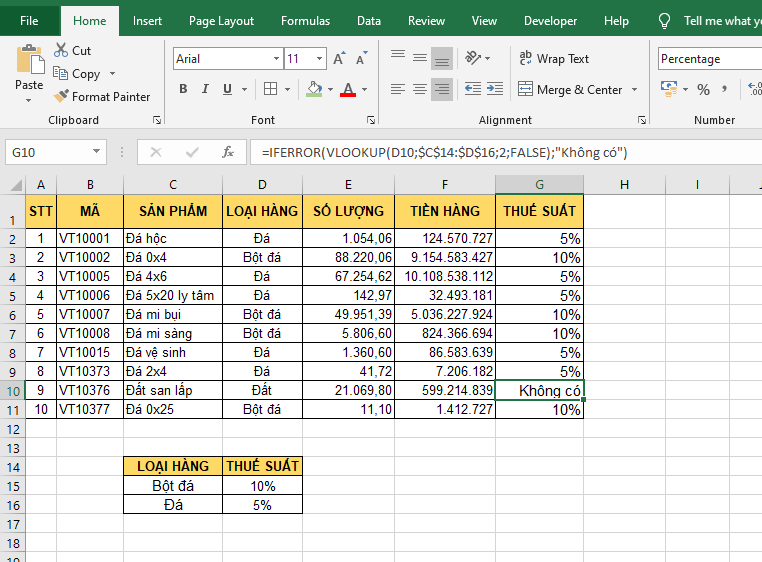Click the Percent Style icon
762x562 pixels.
[x=704, y=90]
